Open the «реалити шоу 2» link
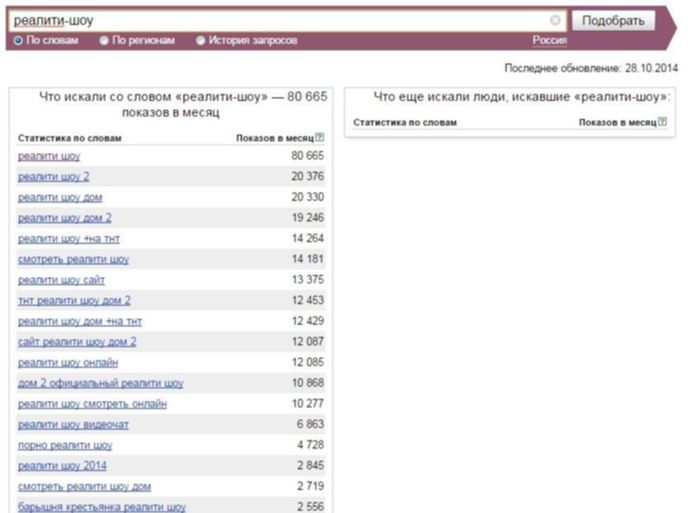The image size is (688, 513). tap(53, 177)
